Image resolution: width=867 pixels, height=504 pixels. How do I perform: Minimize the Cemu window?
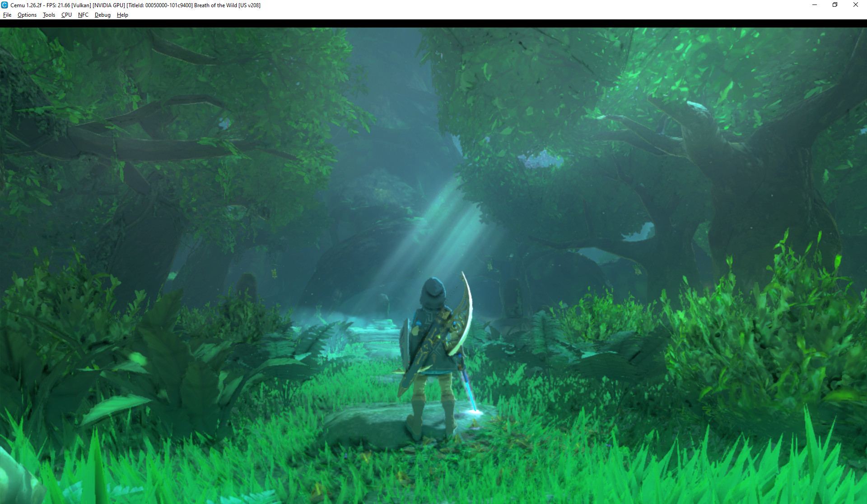pyautogui.click(x=815, y=5)
